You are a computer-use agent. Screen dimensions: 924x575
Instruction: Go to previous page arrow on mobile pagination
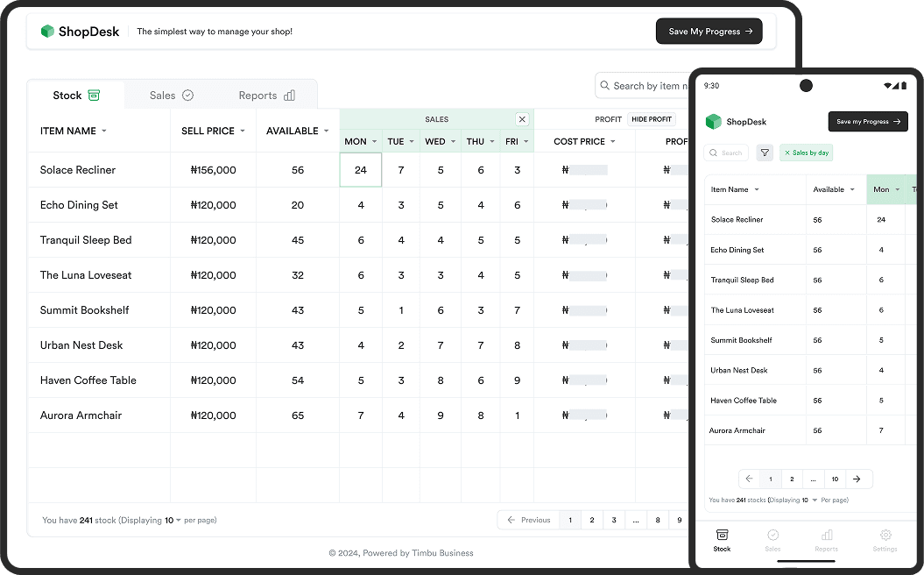749,479
